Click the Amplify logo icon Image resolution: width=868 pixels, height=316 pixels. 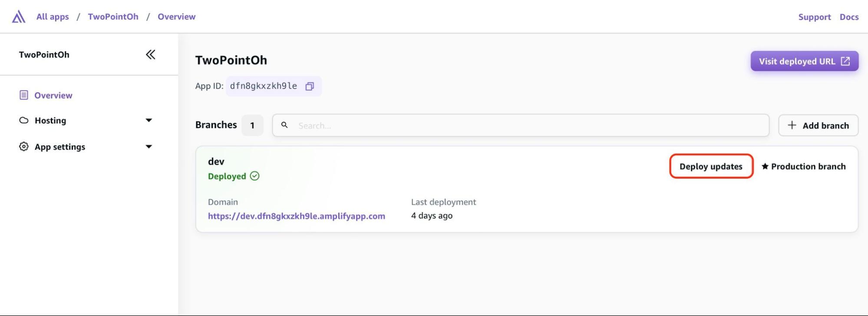click(18, 17)
